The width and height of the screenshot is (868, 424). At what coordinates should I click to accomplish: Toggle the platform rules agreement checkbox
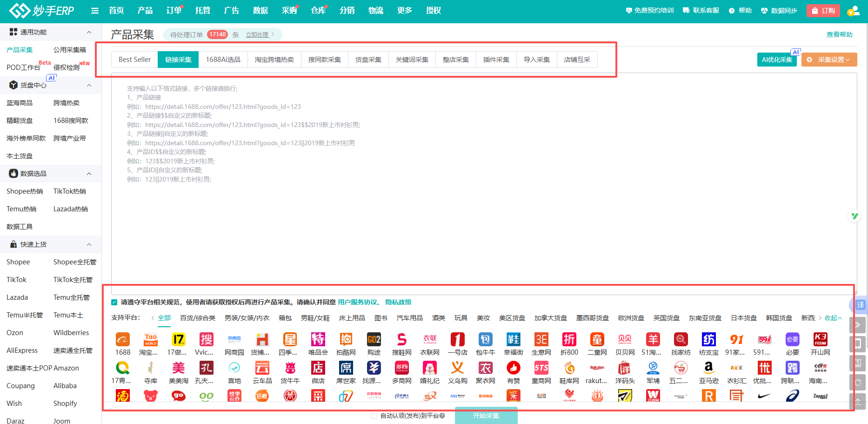[114, 303]
